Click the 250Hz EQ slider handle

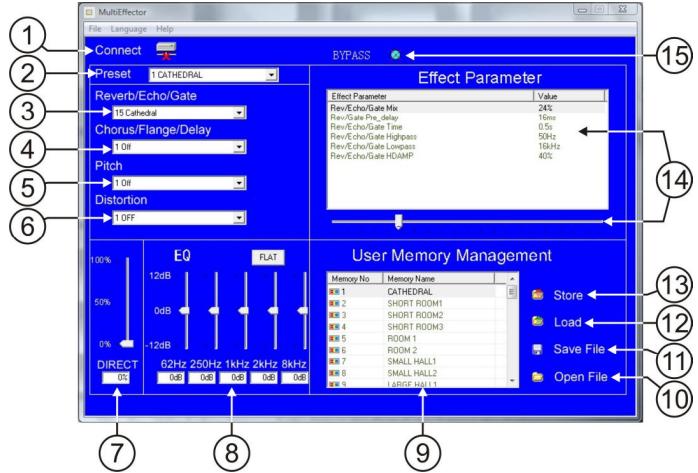(214, 311)
